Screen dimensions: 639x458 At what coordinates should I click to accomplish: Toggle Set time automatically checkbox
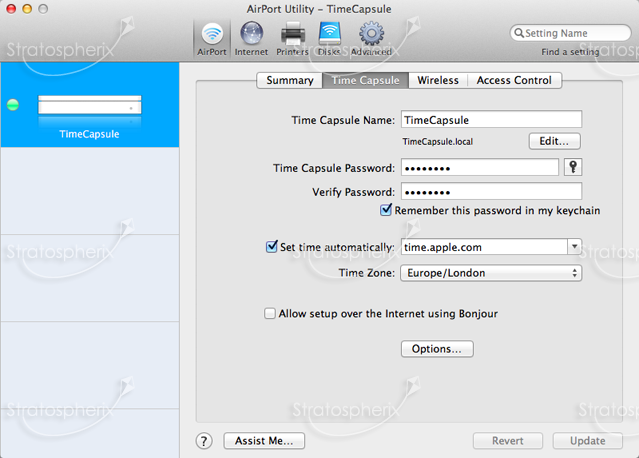tap(271, 247)
